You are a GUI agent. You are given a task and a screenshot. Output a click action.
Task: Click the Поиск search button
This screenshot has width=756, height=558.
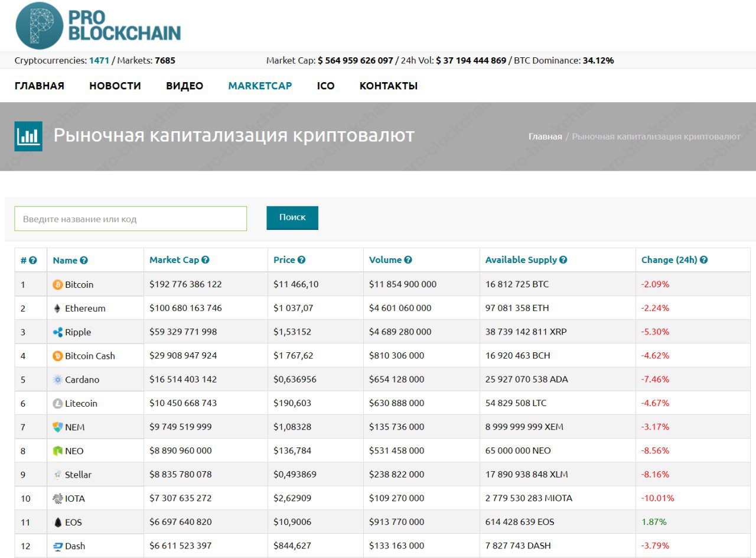[292, 218]
